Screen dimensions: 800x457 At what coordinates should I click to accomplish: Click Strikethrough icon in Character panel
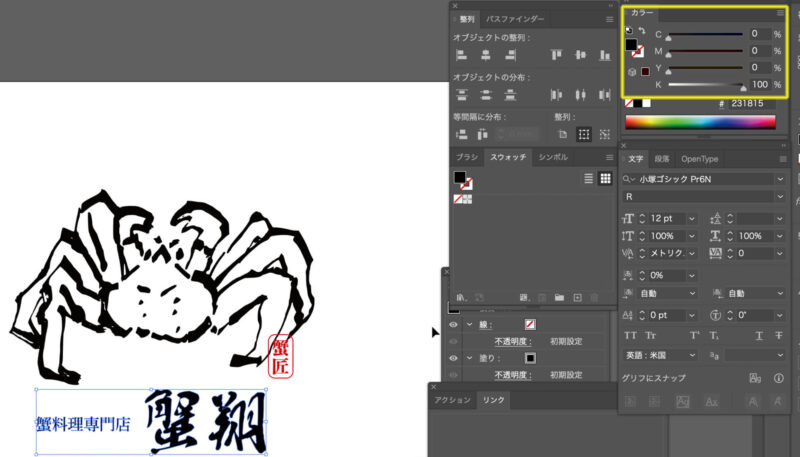tap(779, 336)
